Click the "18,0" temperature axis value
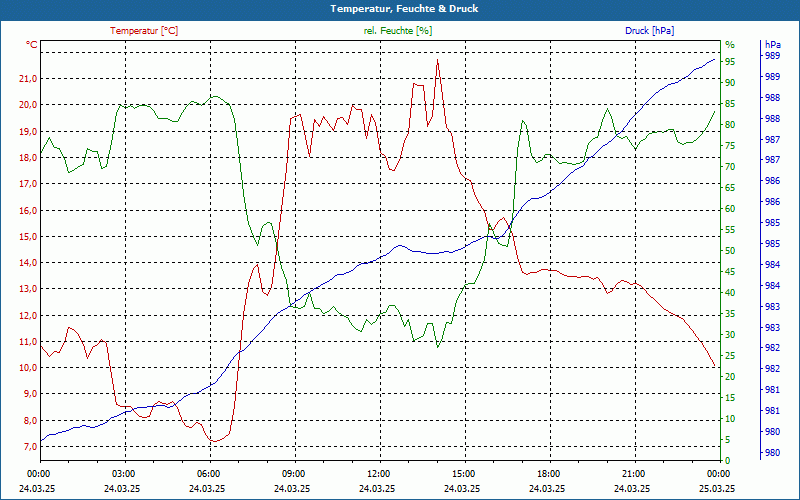800x500 pixels. pos(28,157)
